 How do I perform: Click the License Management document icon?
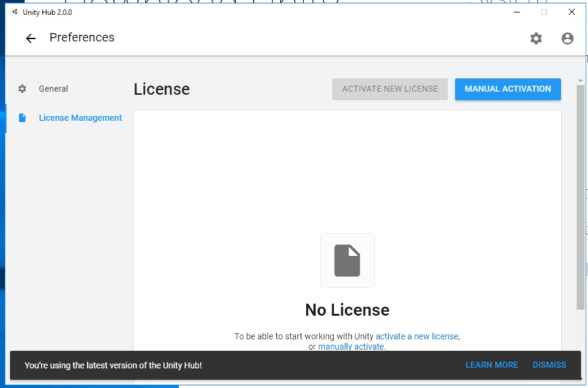[x=22, y=118]
